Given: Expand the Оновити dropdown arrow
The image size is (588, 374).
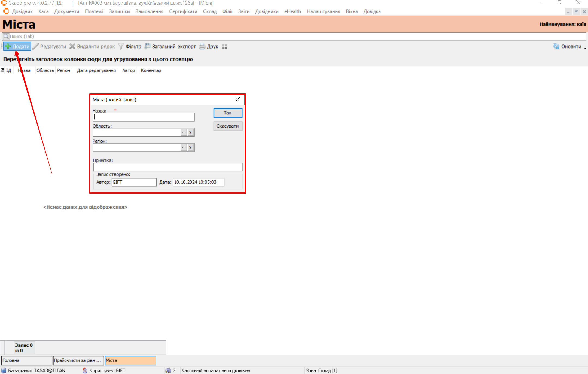Looking at the screenshot, I should tap(585, 48).
